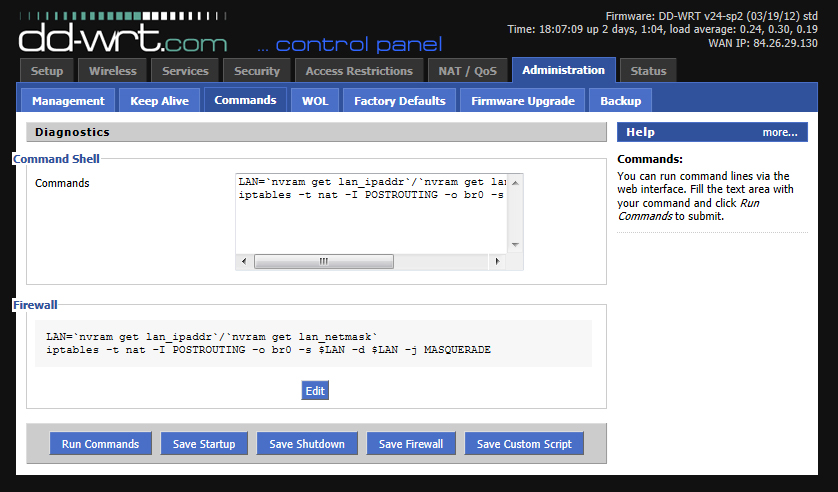Edit the Firewall script
This screenshot has width=838, height=492.
click(x=315, y=391)
